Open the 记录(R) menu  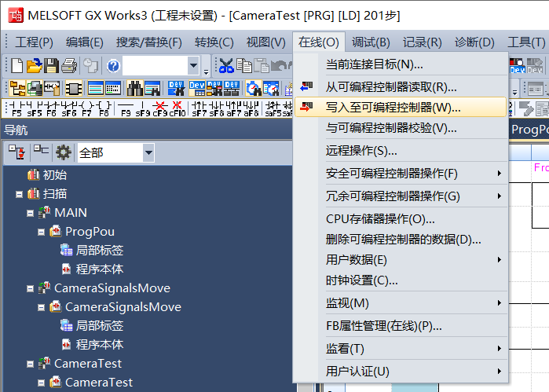click(x=422, y=42)
